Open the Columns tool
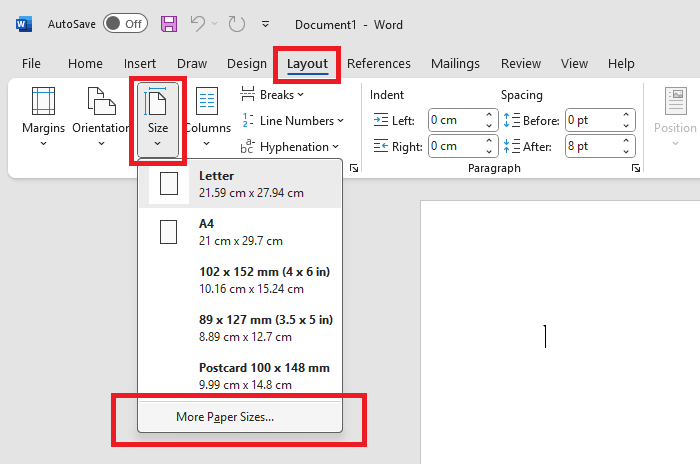This screenshot has width=700, height=464. tap(207, 115)
